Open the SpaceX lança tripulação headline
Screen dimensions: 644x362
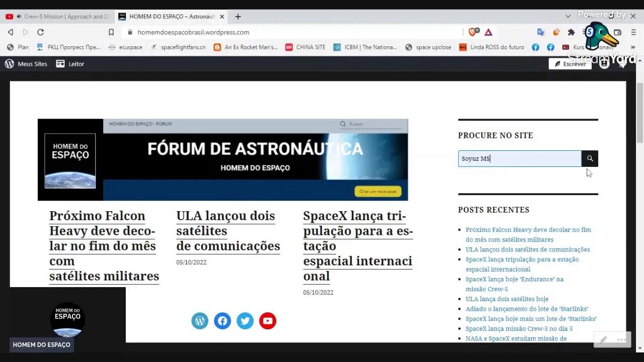358,246
